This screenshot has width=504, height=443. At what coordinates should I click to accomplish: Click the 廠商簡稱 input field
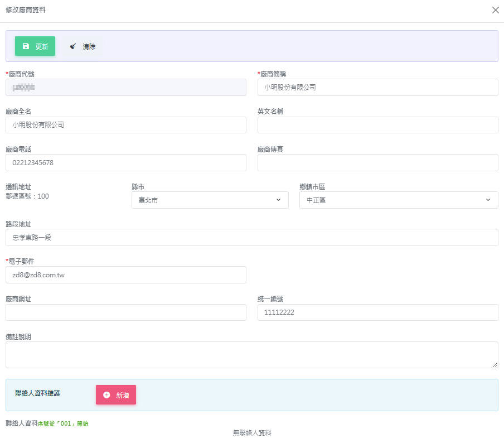(x=377, y=88)
